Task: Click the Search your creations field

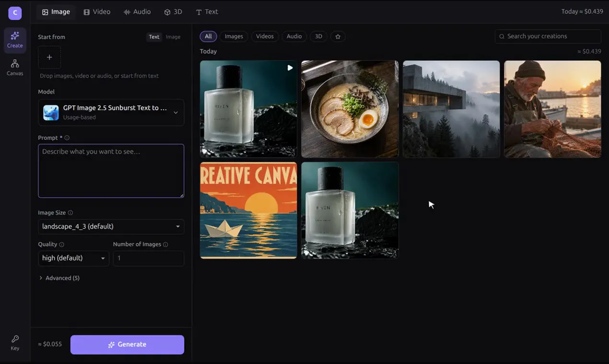Action: coord(548,36)
